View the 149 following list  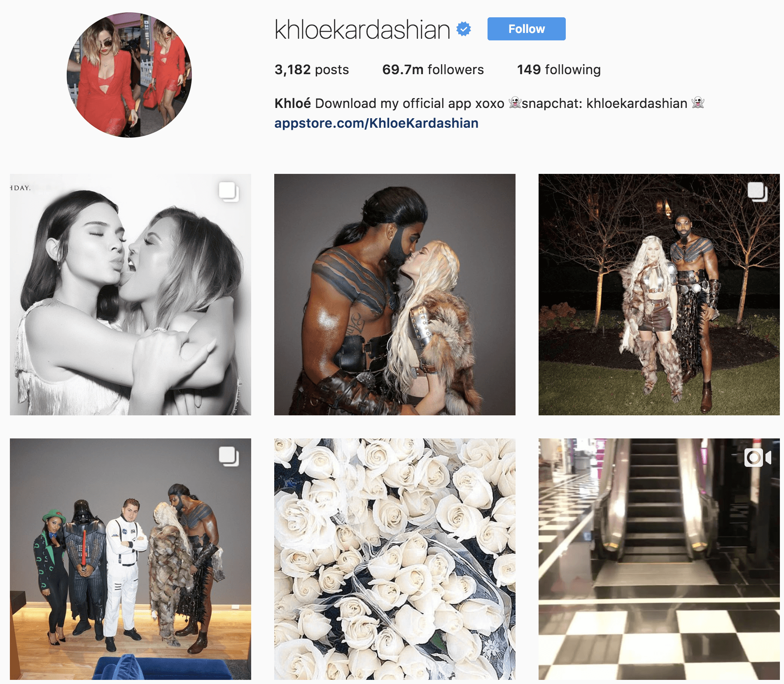559,70
